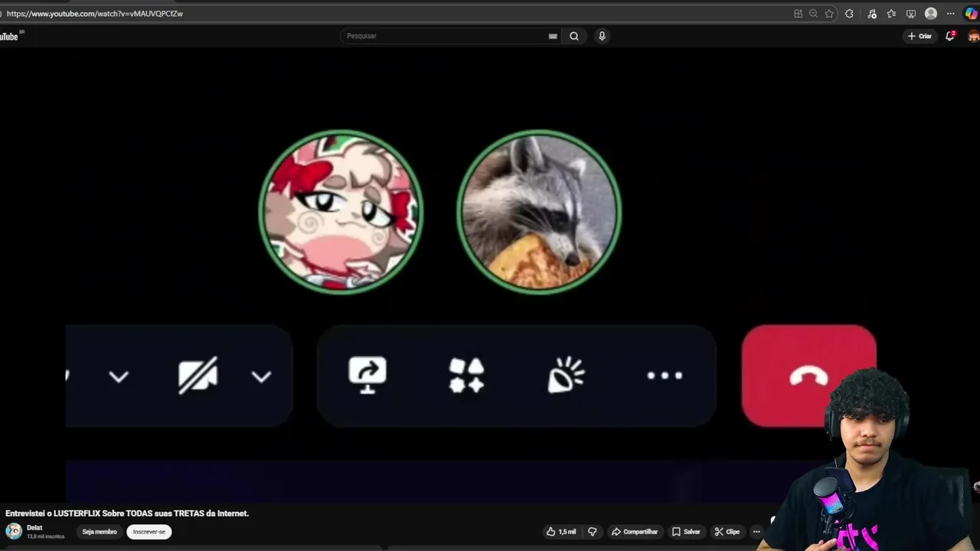Open browser settings three-dots menu
The height and width of the screenshot is (551, 980).
[x=951, y=14]
